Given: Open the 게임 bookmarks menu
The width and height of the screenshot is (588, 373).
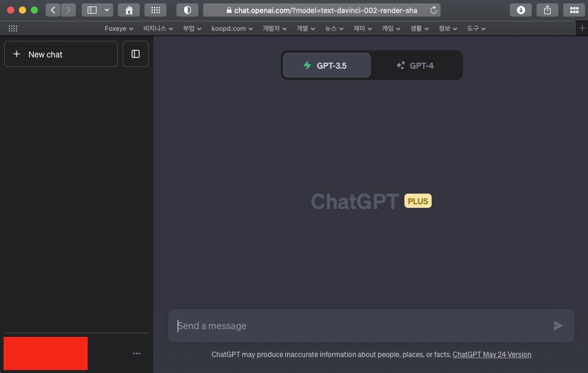Looking at the screenshot, I should click(391, 28).
